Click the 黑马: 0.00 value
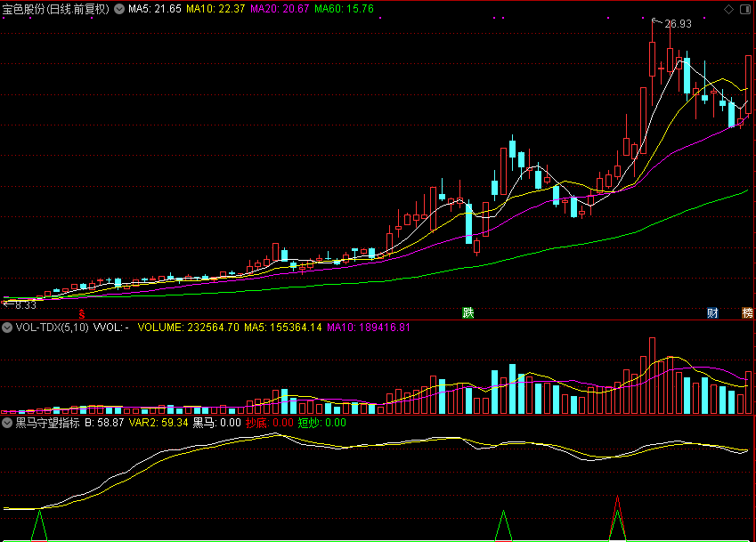This screenshot has width=756, height=542. click(x=216, y=423)
